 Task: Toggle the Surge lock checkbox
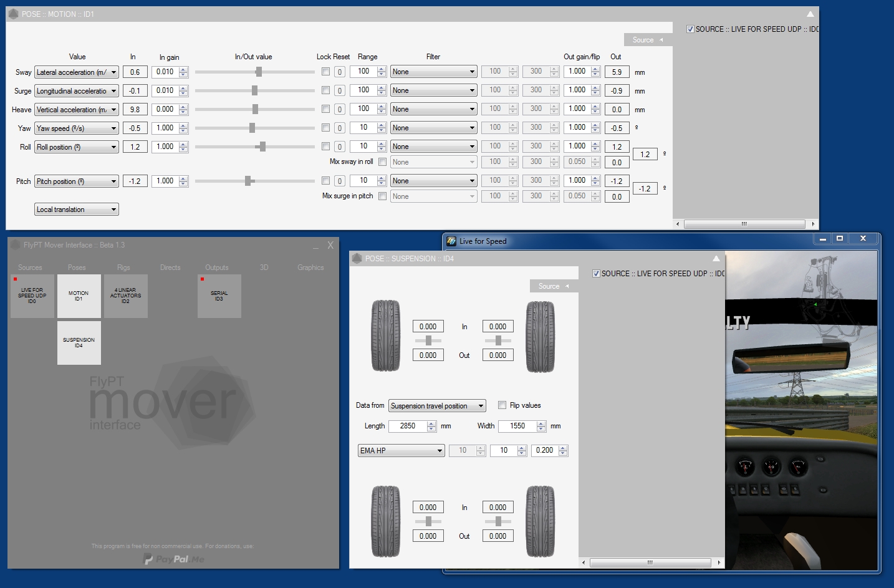pos(325,90)
